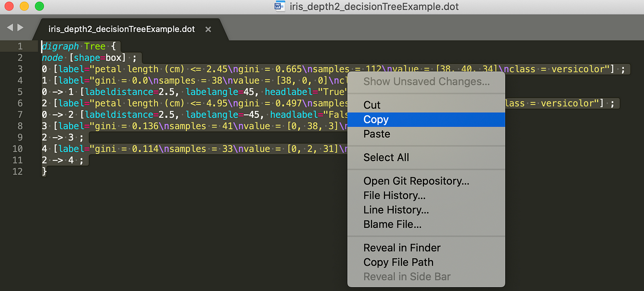Click line number 11 in gutter
644x291 pixels.
[x=17, y=160]
